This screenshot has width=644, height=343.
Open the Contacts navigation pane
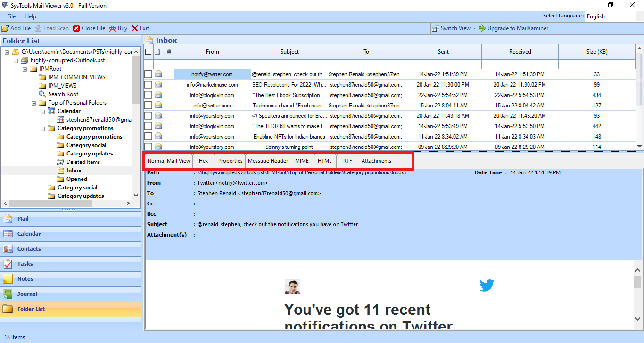pos(71,249)
